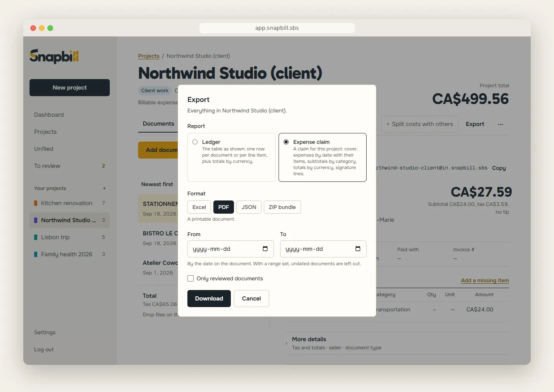
Task: Open the Kitchen renovation project
Action: pos(69,203)
